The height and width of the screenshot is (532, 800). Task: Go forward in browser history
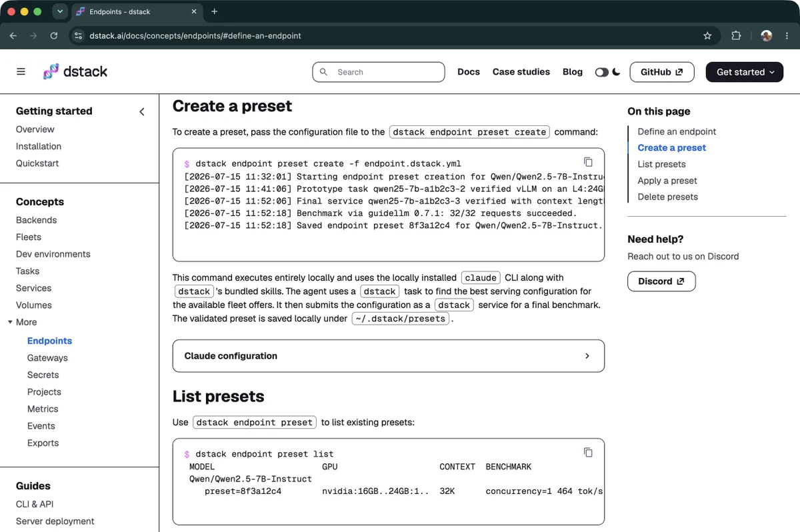[x=33, y=35]
